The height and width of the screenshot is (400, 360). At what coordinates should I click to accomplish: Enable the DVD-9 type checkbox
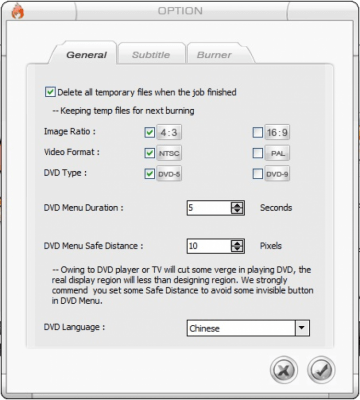258,174
